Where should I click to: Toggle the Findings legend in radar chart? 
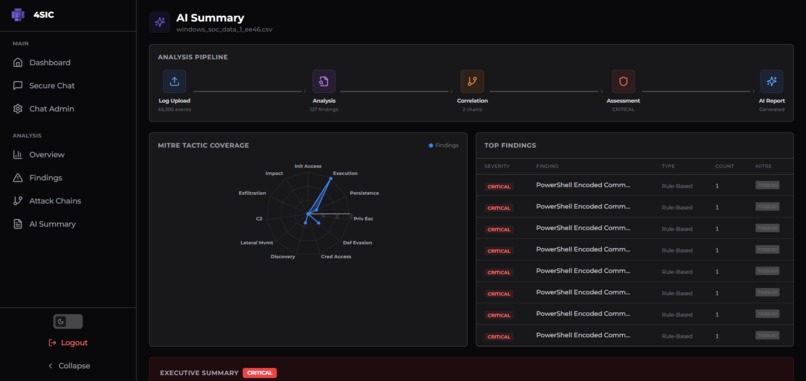tap(444, 146)
